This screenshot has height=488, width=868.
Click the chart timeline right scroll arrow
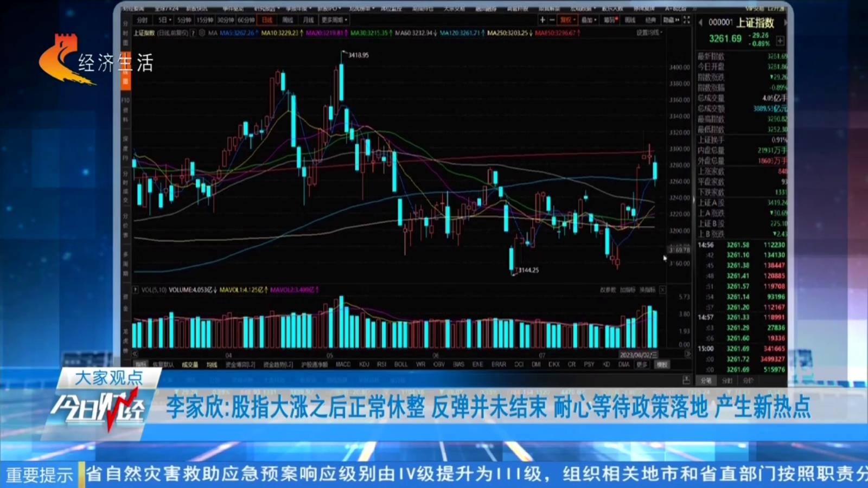(x=687, y=355)
